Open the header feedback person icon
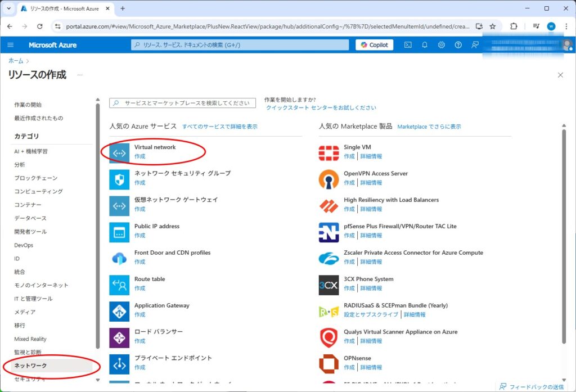Viewport: 576px width, 392px height. (x=475, y=45)
